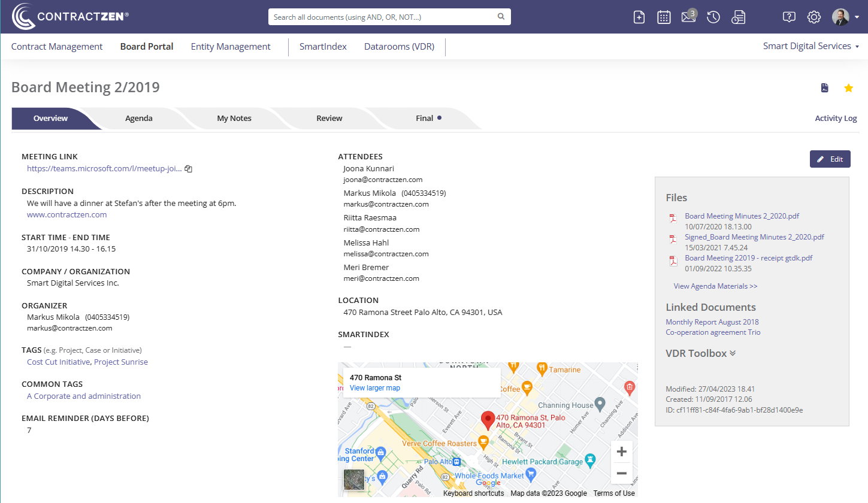Screen dimensions: 868x503
Task: Open linked Co-operation agreement Trio
Action: point(713,332)
